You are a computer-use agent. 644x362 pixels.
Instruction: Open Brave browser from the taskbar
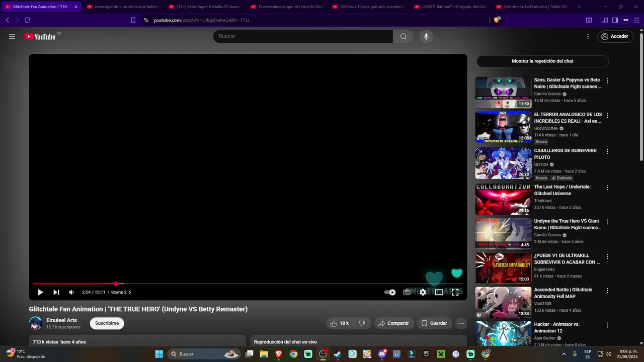(x=279, y=354)
